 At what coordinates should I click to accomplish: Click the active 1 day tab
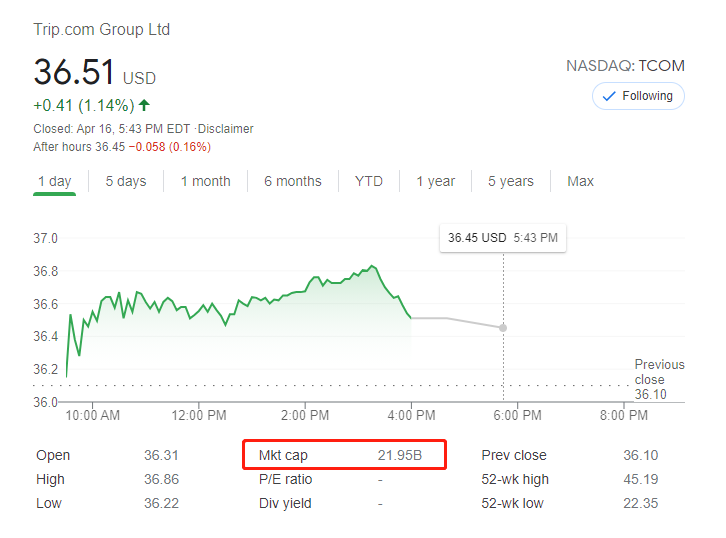coord(54,181)
